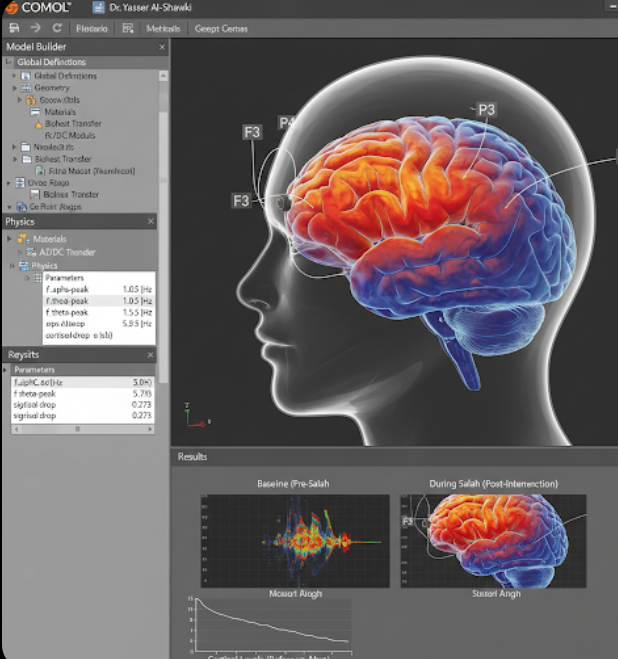Click the Geometry node icon in the tree
Viewport: 618px width, 659px height.
26,88
